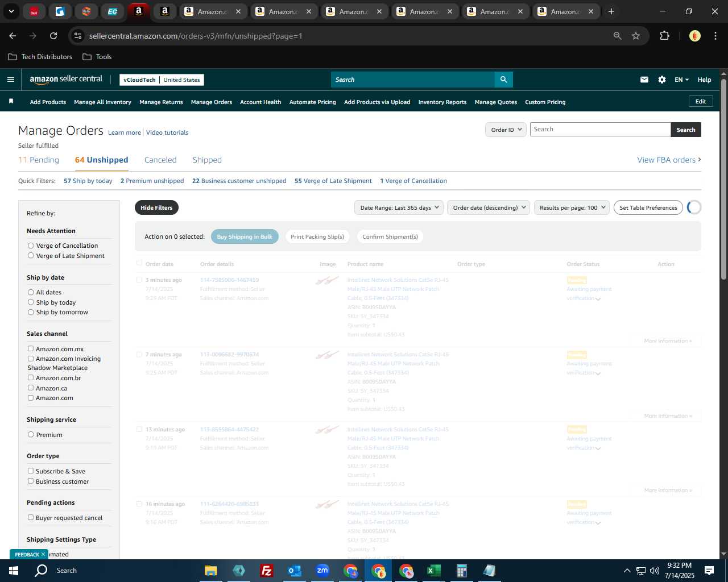Open the EN language dropdown

click(x=681, y=80)
